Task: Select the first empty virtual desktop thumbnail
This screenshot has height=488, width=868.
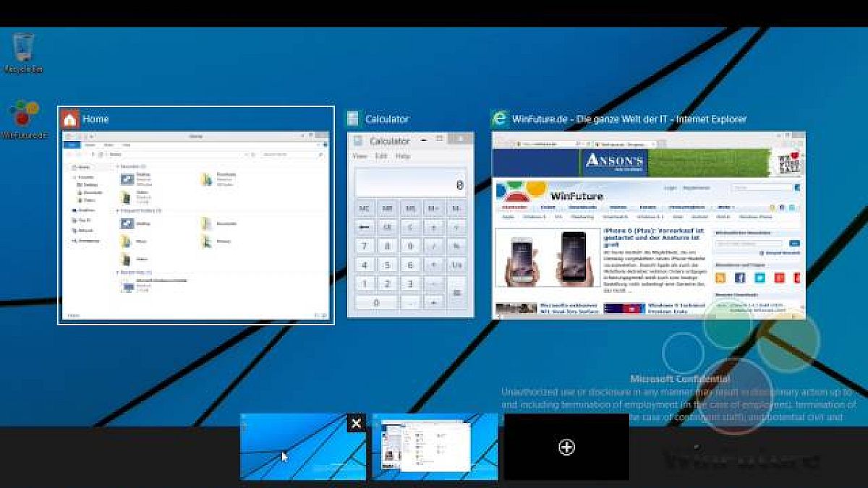Action: pos(302,448)
